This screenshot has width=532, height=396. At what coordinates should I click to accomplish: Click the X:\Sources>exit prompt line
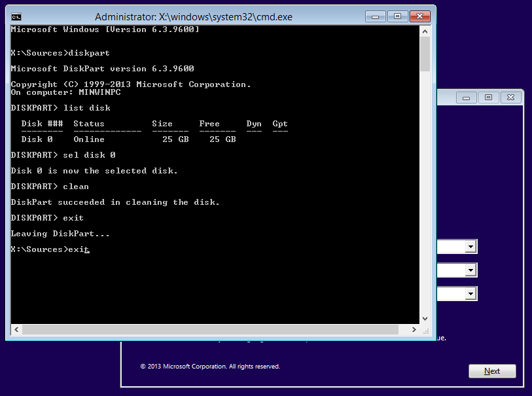click(50, 249)
